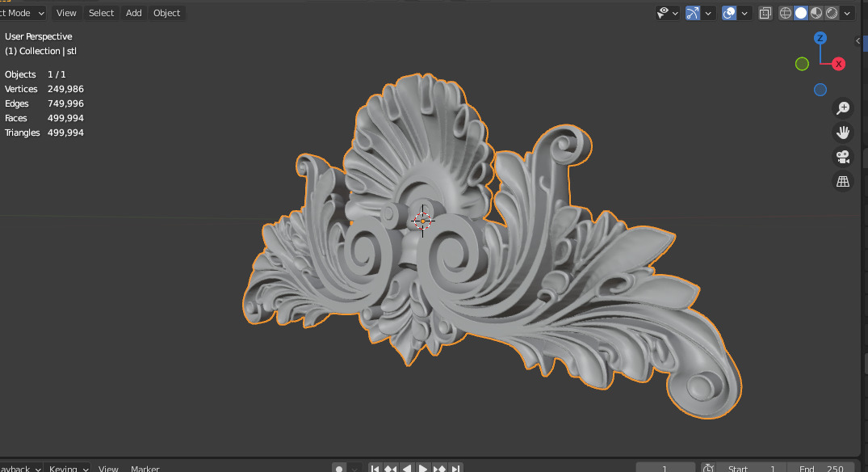Jump to previous keyframe
Screen dimensions: 868x472
(x=391, y=469)
